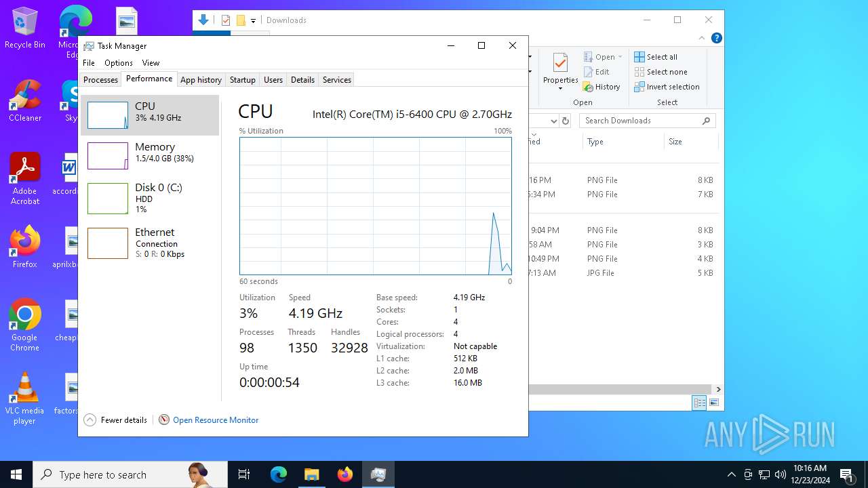Open History in the Downloads ribbon
Viewport: 868px width, 488px height.
pyautogui.click(x=601, y=87)
